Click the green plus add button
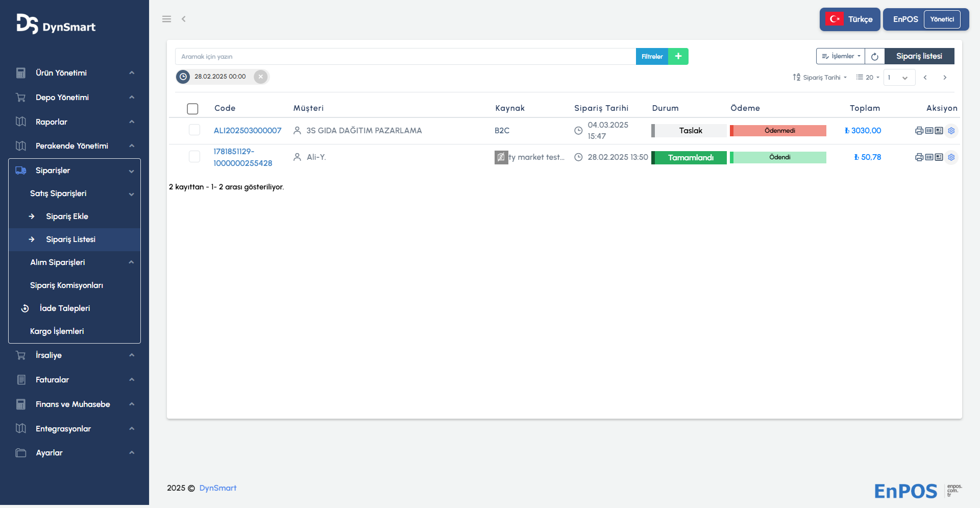This screenshot has width=980, height=508. click(x=678, y=56)
